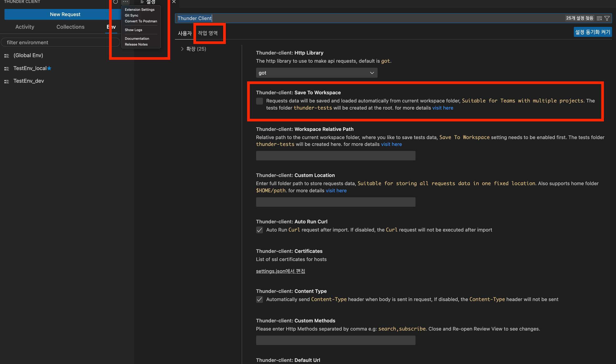Switch to the 작업 영역 settings tab
616x364 pixels.
[x=208, y=33]
